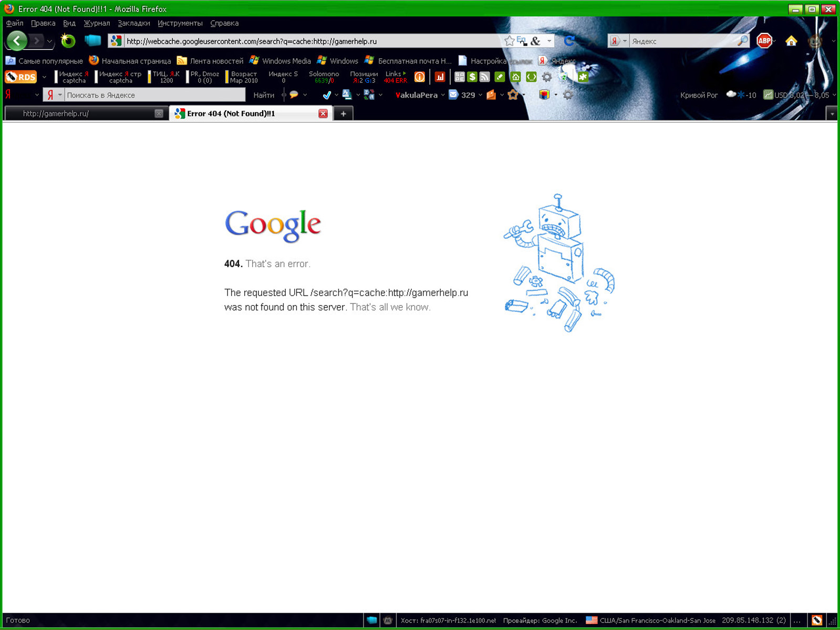The width and height of the screenshot is (840, 630).
Task: Click the Яндекс search box in navigation bar
Action: 682,41
